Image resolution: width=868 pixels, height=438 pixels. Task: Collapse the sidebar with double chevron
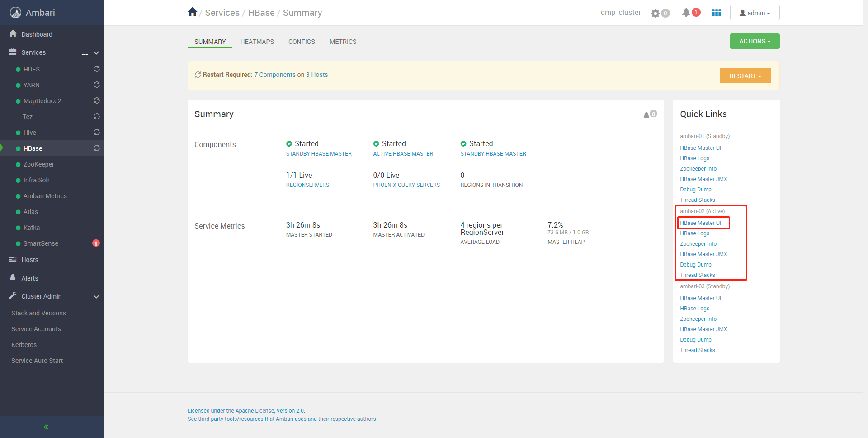[x=46, y=427]
